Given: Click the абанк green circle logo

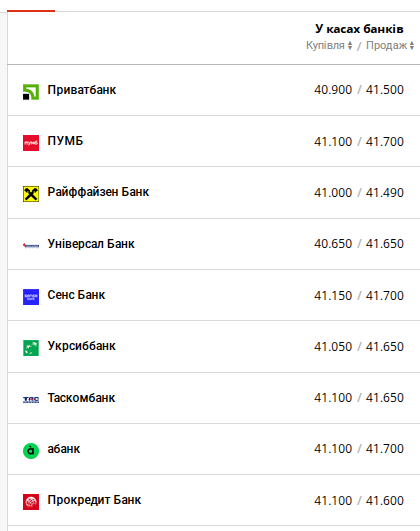Looking at the screenshot, I should (31, 451).
